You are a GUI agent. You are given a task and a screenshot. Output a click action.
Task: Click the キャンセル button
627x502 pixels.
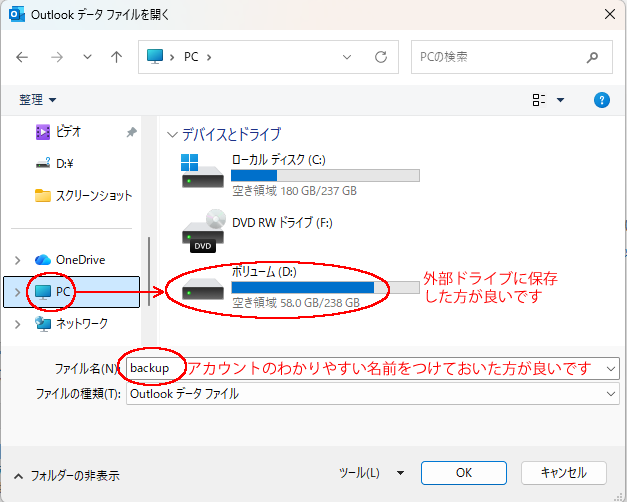563,473
